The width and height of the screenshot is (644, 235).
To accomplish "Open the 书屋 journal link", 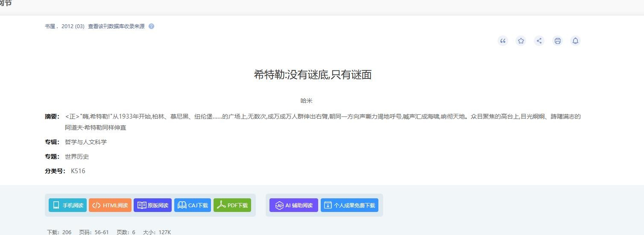I will point(50,26).
